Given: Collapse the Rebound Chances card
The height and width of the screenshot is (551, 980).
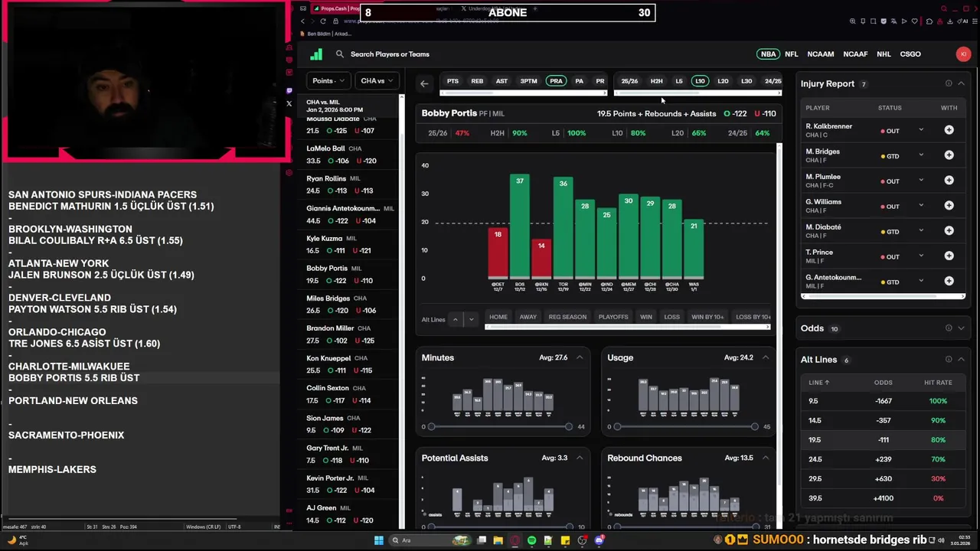Looking at the screenshot, I should pos(765,458).
